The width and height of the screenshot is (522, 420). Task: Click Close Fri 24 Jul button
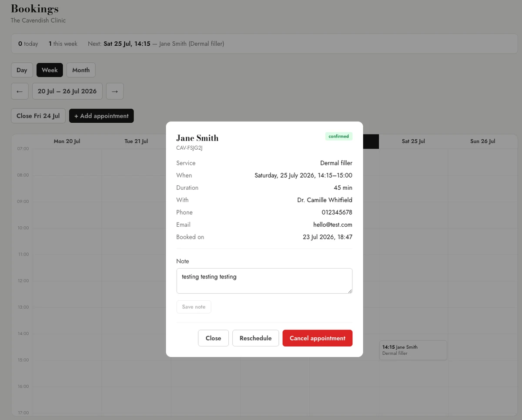tap(38, 116)
